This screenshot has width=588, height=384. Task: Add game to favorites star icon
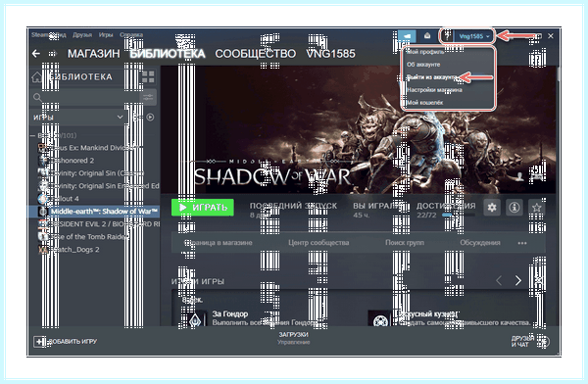click(537, 208)
